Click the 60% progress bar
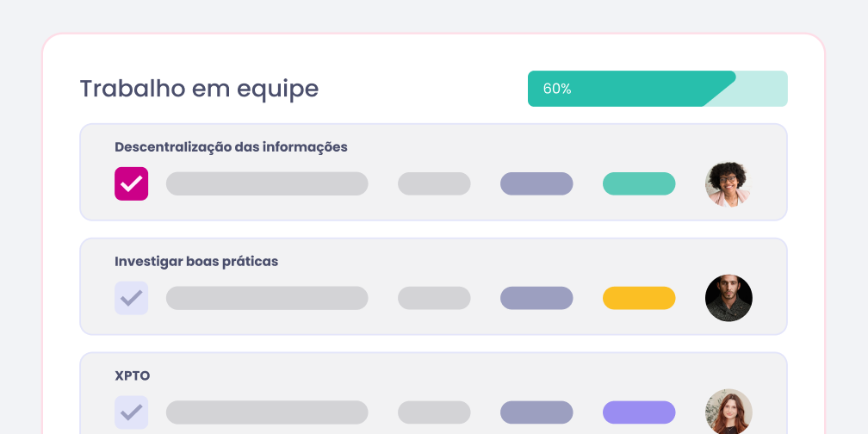Viewport: 868px width, 434px height. (x=657, y=89)
